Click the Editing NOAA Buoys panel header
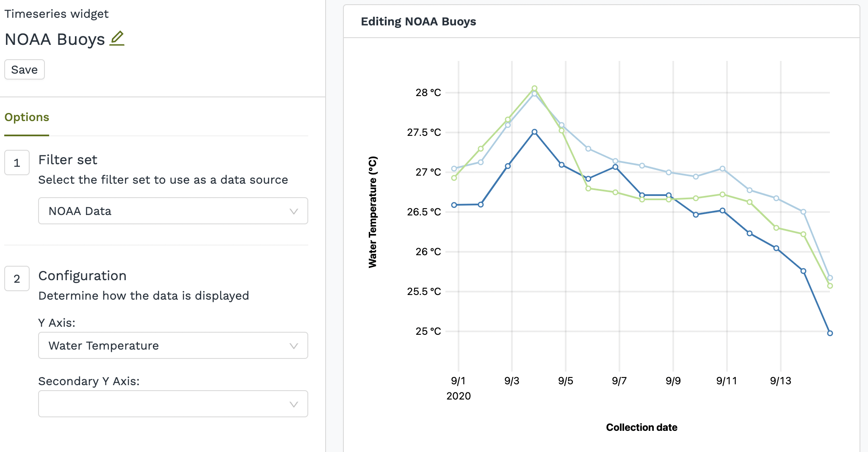 pyautogui.click(x=418, y=22)
